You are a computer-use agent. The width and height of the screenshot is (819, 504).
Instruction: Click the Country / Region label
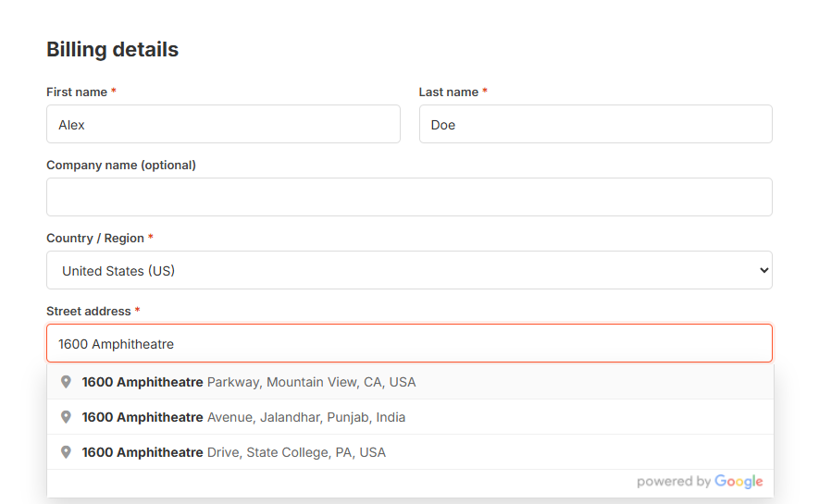coord(95,239)
